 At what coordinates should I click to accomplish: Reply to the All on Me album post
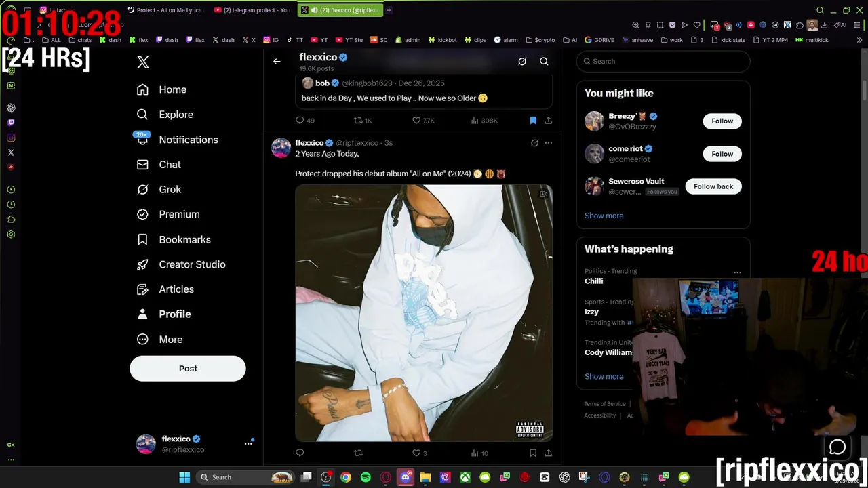[x=300, y=453]
